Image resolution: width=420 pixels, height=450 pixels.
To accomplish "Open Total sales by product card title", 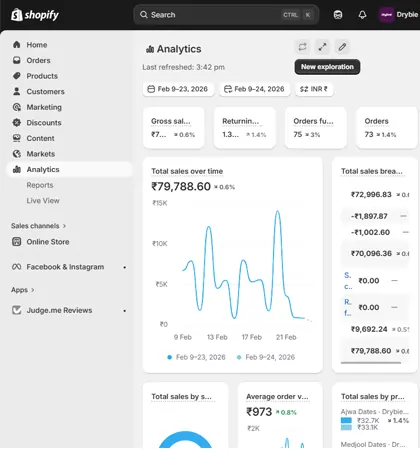I will pyautogui.click(x=373, y=397).
